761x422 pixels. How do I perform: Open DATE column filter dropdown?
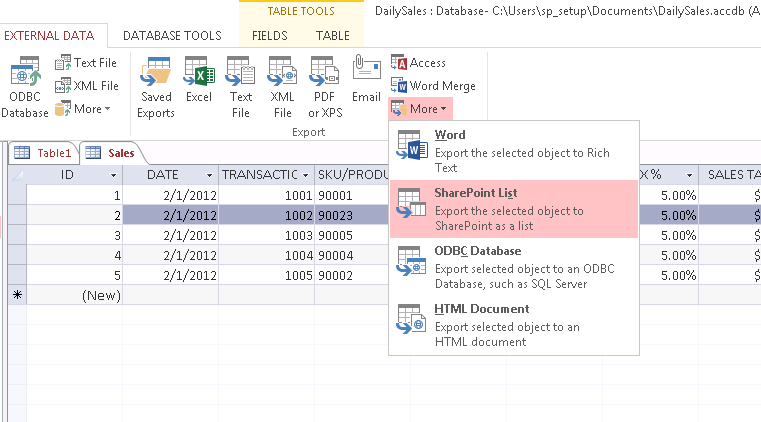[x=210, y=175]
